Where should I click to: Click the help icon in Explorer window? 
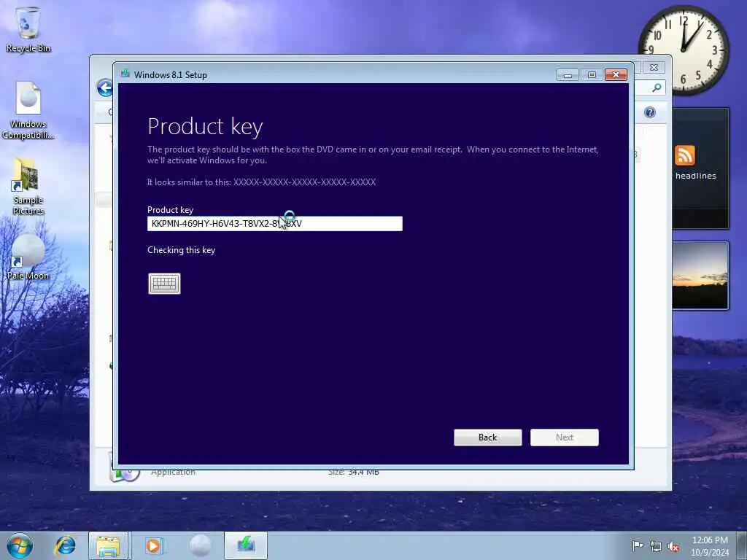650,112
